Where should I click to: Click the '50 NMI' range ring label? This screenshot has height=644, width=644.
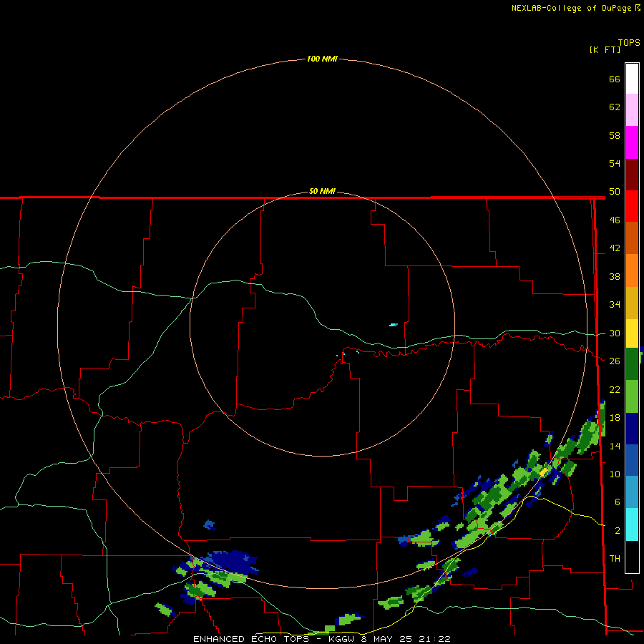pyautogui.click(x=322, y=191)
